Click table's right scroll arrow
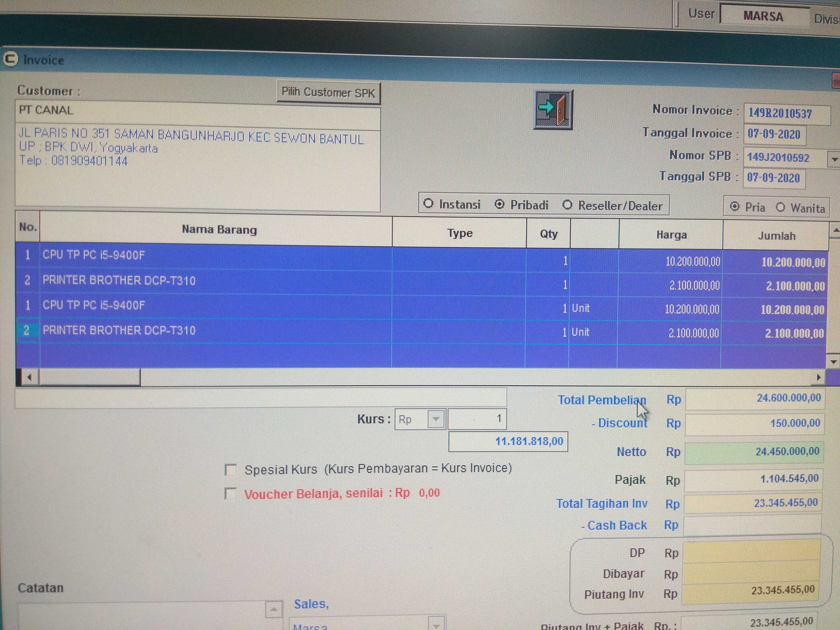This screenshot has width=840, height=630. pos(819,377)
